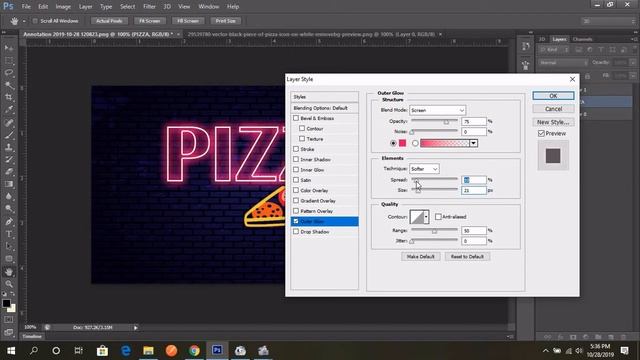The height and width of the screenshot is (360, 640).
Task: Open the Layer menu
Action: tap(85, 7)
